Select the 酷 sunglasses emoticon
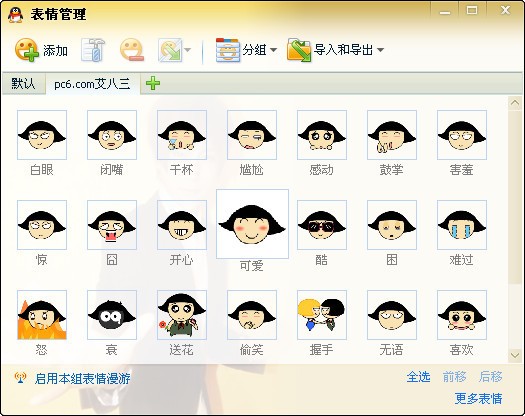 tap(322, 225)
